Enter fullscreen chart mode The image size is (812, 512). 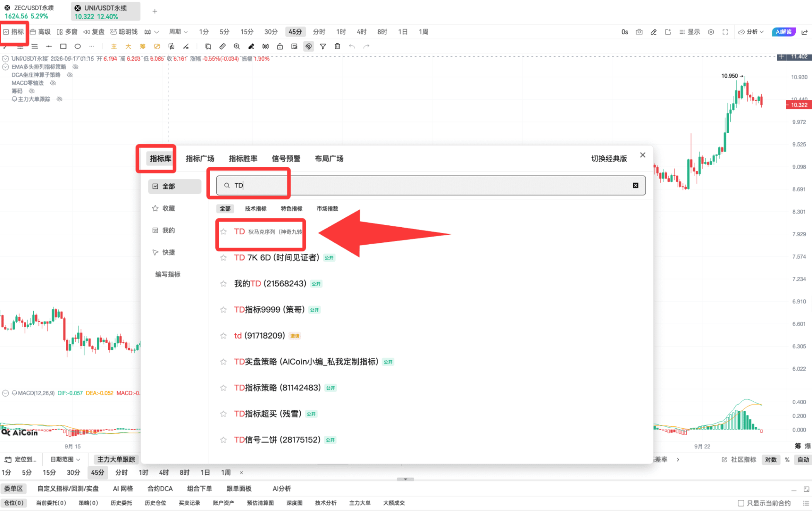(725, 32)
